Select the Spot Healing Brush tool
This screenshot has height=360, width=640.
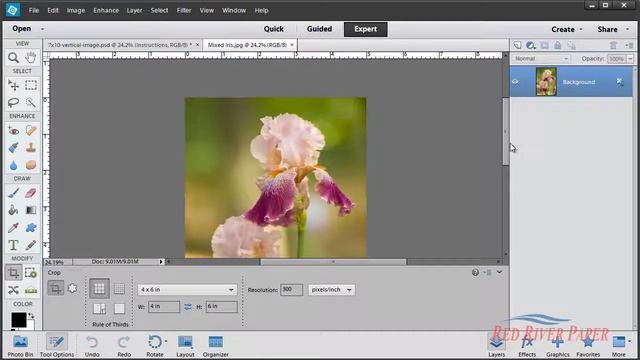31,131
